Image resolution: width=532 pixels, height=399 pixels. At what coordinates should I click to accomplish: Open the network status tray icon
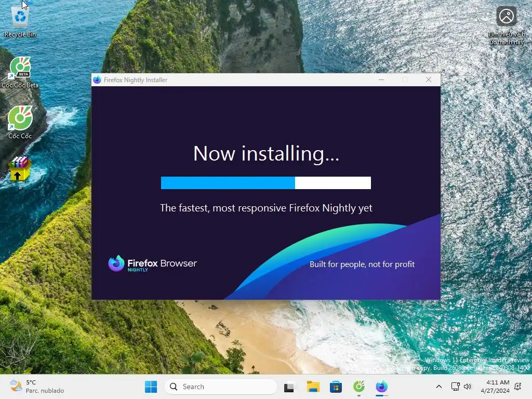click(x=455, y=387)
